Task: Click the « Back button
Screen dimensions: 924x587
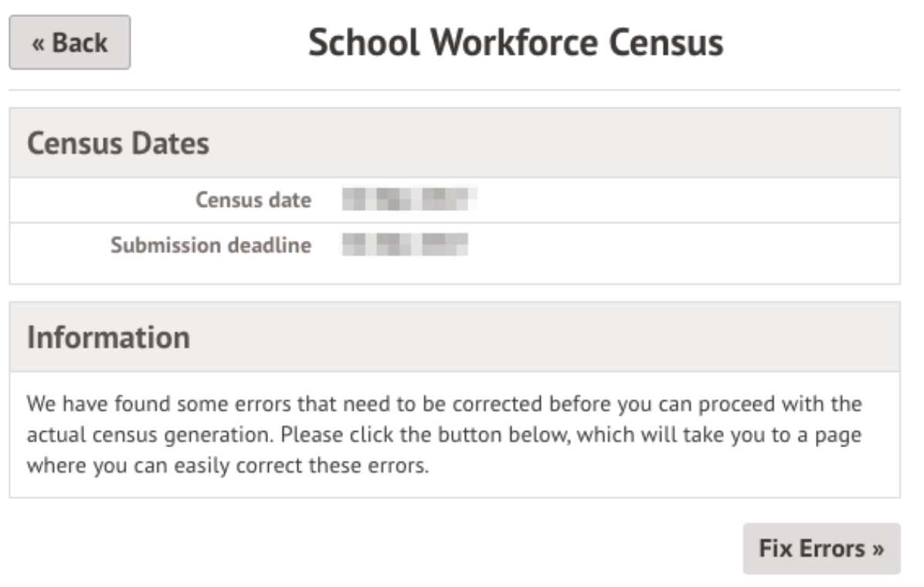Action: click(70, 42)
